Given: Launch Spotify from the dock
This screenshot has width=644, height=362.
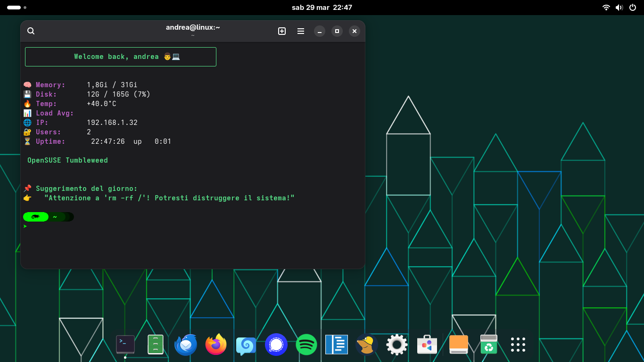Looking at the screenshot, I should pyautogui.click(x=306, y=345).
